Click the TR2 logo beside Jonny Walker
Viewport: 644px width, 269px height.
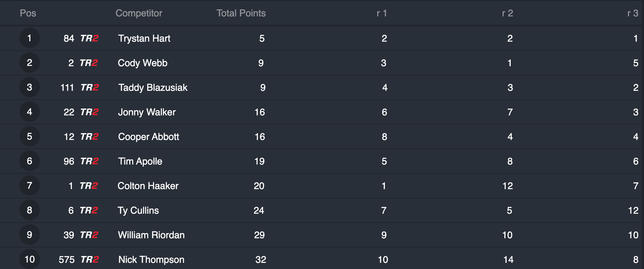89,112
